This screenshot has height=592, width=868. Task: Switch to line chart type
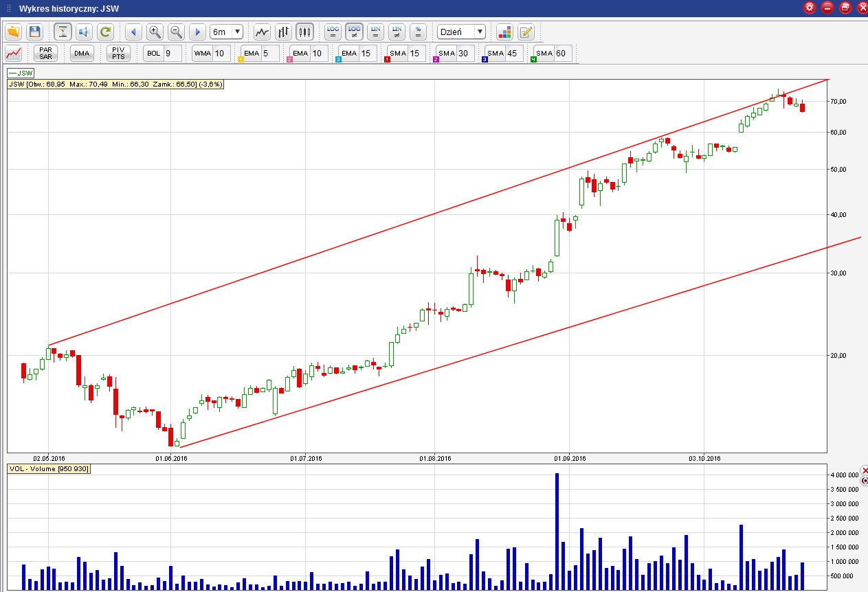coord(262,32)
